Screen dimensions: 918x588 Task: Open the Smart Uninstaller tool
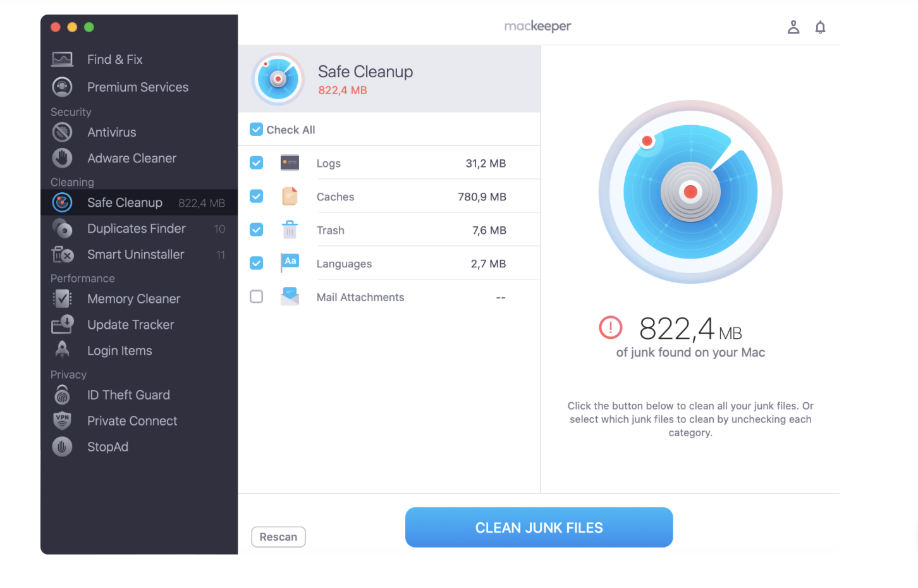point(135,254)
